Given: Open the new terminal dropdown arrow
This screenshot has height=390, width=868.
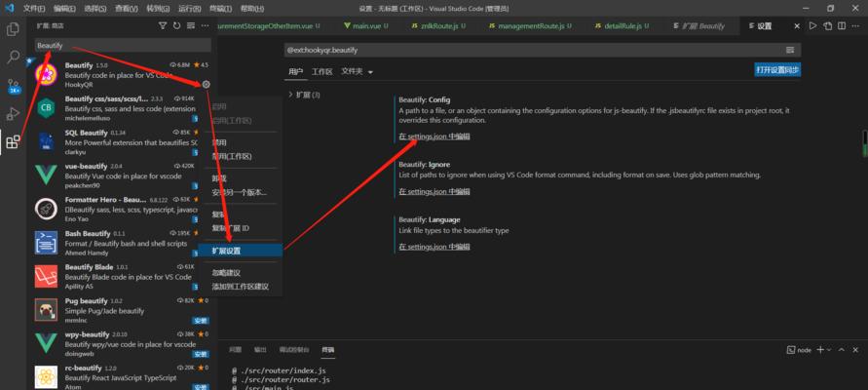Looking at the screenshot, I should 829,350.
